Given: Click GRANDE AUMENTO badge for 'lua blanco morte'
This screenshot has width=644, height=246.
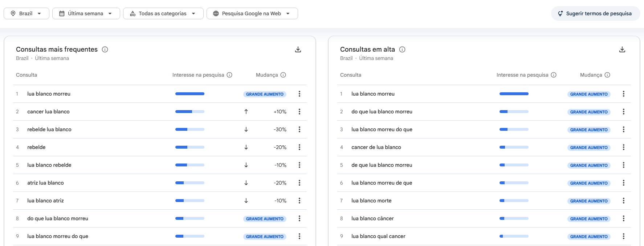Looking at the screenshot, I should [x=589, y=201].
